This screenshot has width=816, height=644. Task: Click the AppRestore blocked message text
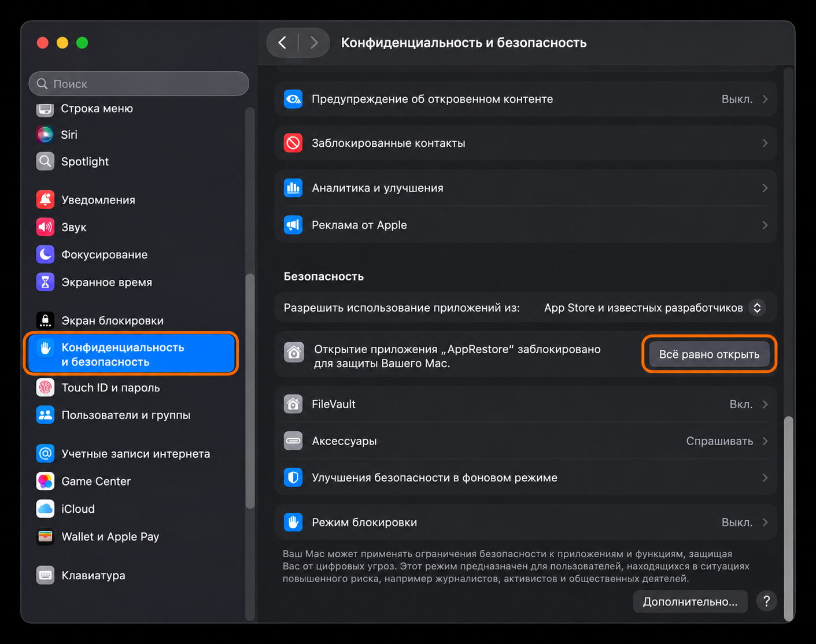click(x=457, y=356)
